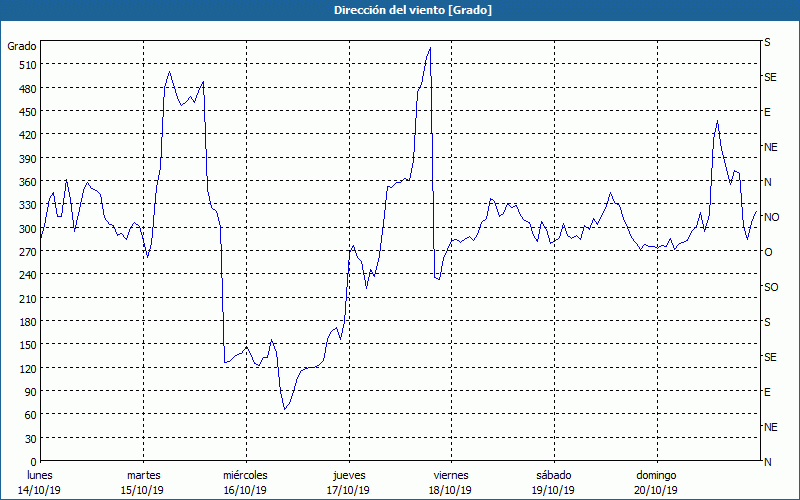Select the 300 axis tick label
Image resolution: width=800 pixels, height=500 pixels.
click(27, 229)
